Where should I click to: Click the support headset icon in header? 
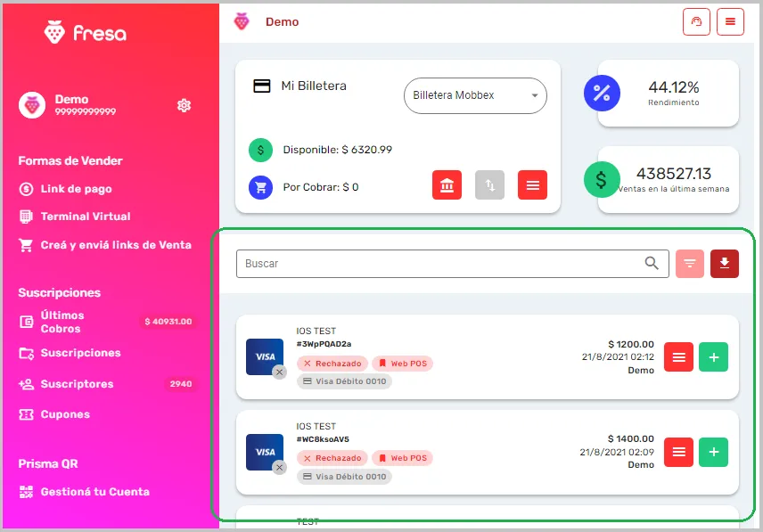(x=696, y=22)
